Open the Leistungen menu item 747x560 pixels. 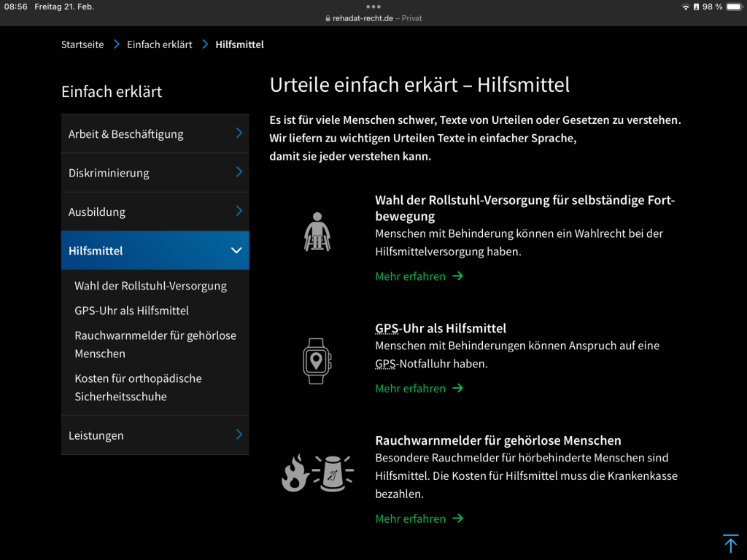(x=155, y=435)
